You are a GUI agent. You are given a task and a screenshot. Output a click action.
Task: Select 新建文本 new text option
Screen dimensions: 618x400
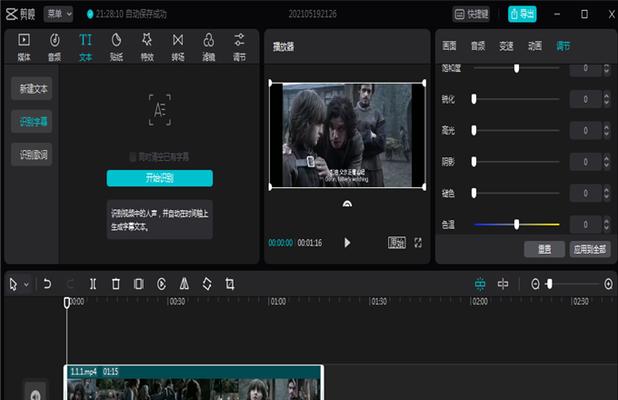pos(33,89)
